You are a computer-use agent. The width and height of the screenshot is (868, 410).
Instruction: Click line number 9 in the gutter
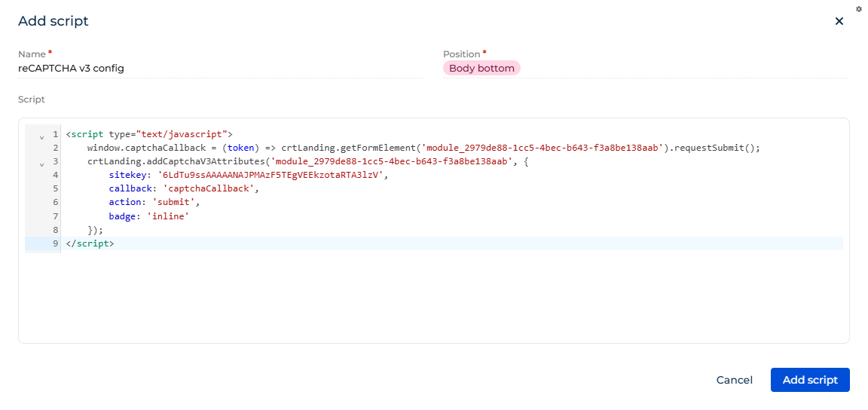click(55, 243)
